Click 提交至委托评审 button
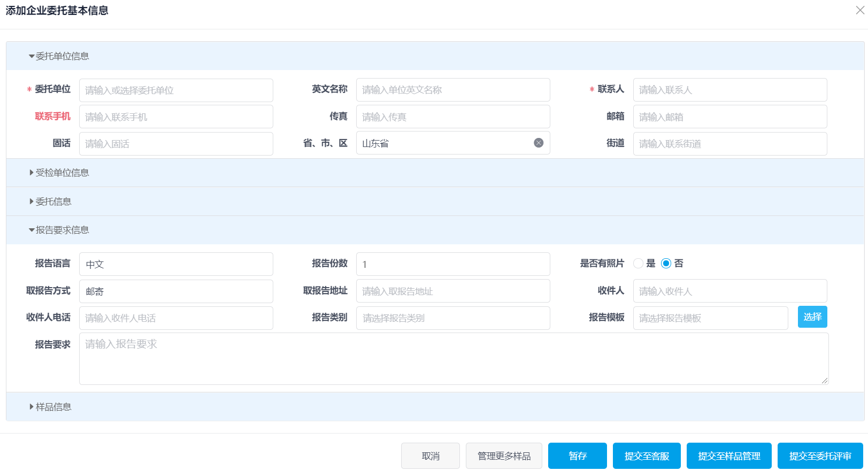The image size is (868, 471). [x=820, y=456]
